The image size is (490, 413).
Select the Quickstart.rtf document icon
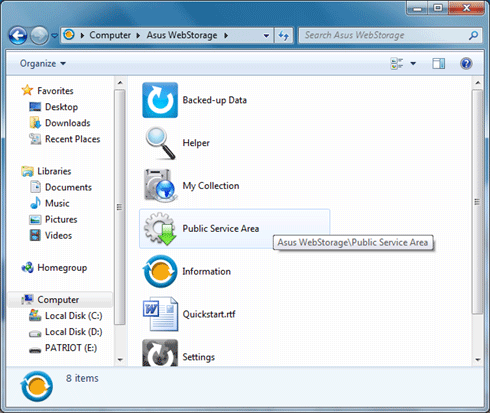tap(161, 314)
